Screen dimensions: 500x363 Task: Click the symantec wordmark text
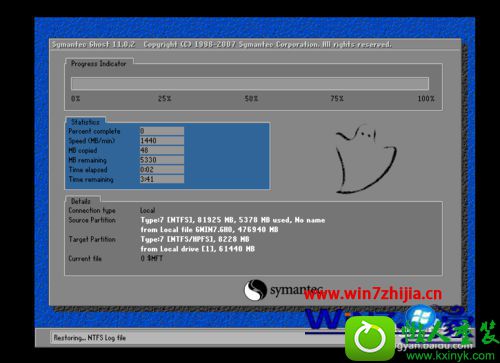tap(296, 290)
